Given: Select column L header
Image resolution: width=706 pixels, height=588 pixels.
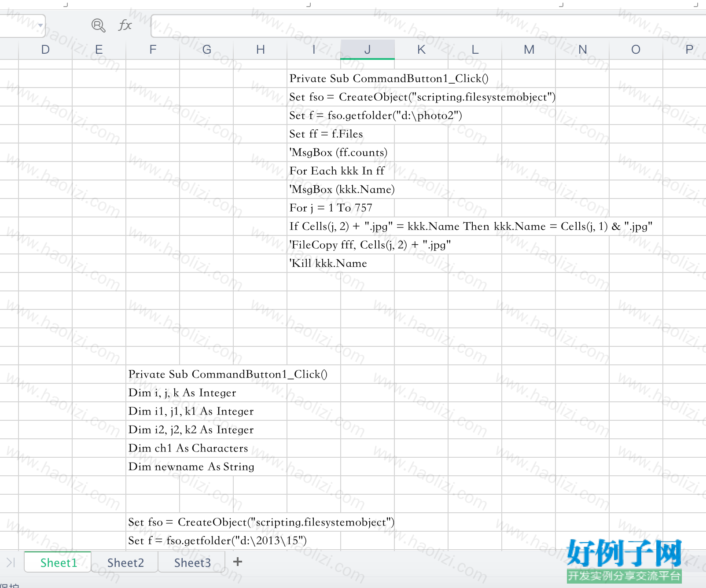Looking at the screenshot, I should tap(475, 50).
